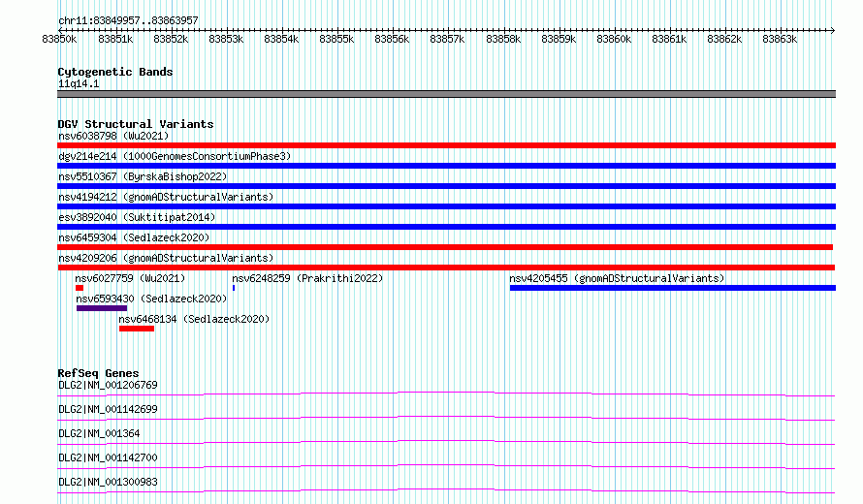The height and width of the screenshot is (504, 863).
Task: Open nsv6593430 (Sedlazeck2020) variant label
Action: [x=151, y=299]
